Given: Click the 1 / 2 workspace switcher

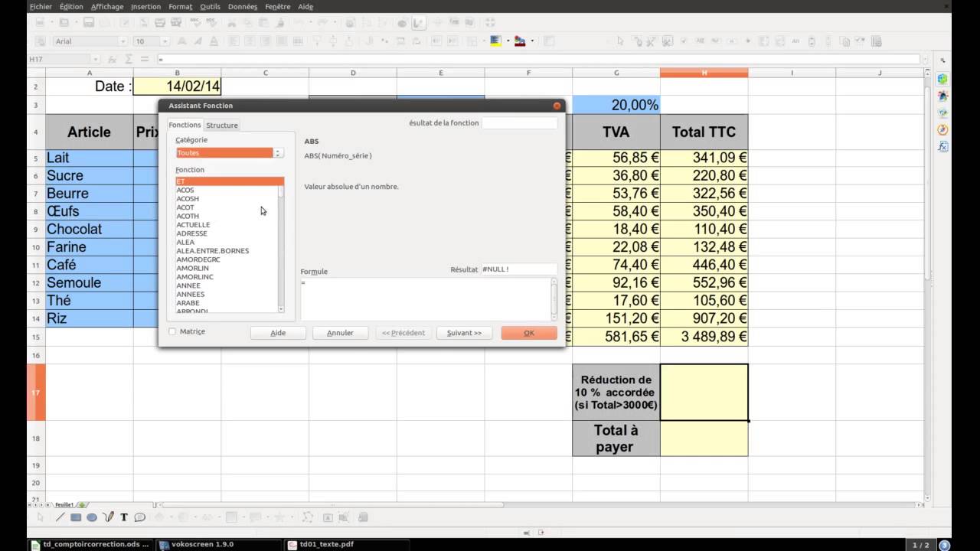Looking at the screenshot, I should tap(920, 545).
